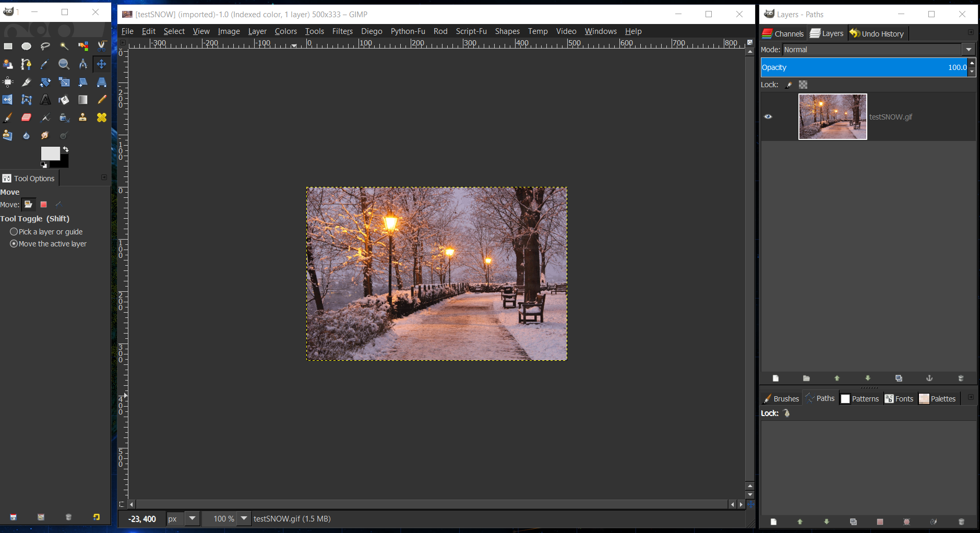The image size is (980, 533).
Task: Click the foreground color swatch
Action: pyautogui.click(x=50, y=152)
